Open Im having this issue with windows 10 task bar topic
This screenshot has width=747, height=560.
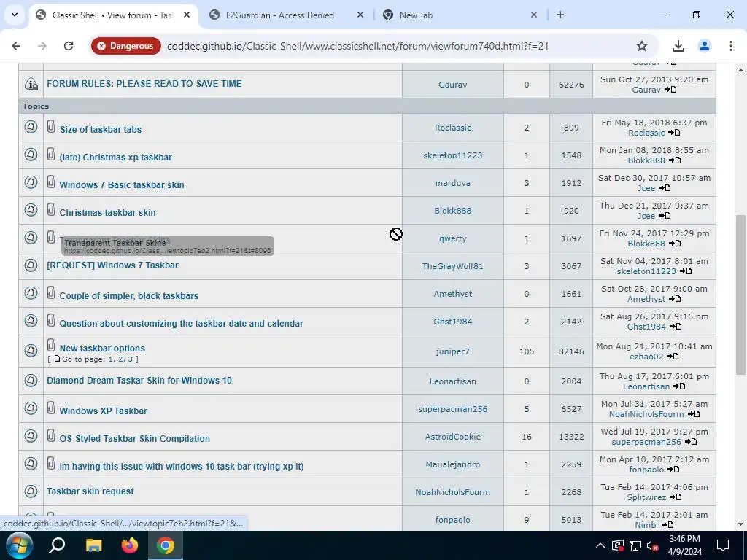coord(181,466)
